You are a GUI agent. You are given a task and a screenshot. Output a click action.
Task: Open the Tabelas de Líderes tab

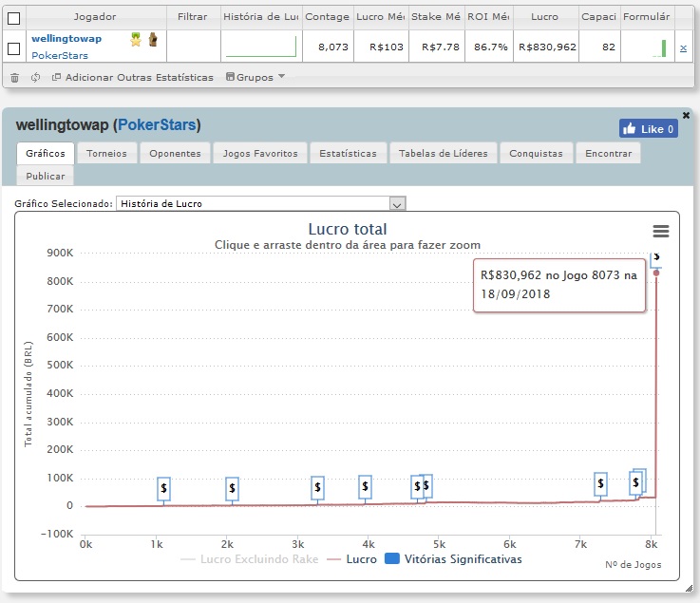[444, 153]
